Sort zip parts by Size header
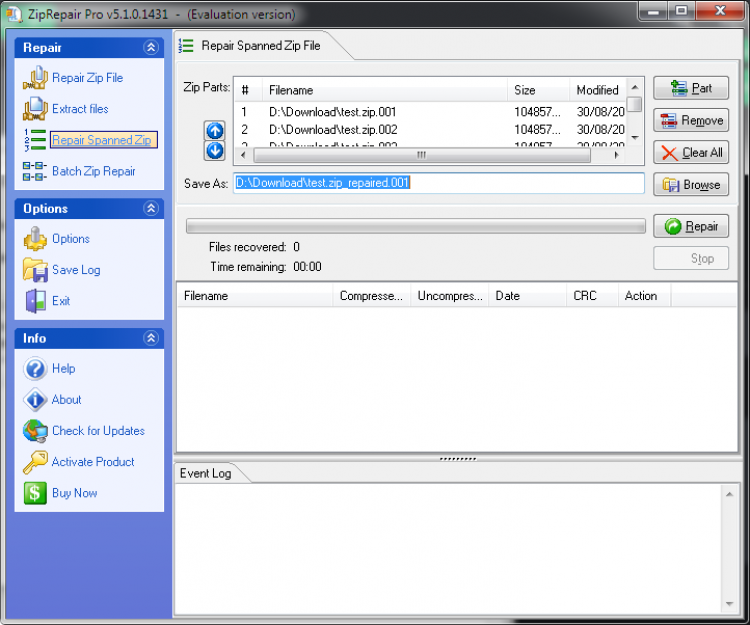Screen dimensions: 750x625 click(539, 90)
